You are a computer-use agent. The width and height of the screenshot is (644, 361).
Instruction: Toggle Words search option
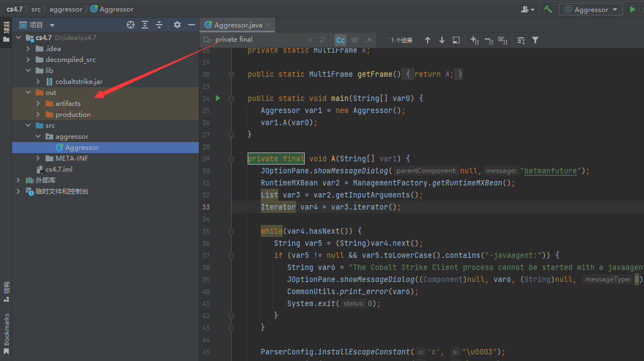355,40
